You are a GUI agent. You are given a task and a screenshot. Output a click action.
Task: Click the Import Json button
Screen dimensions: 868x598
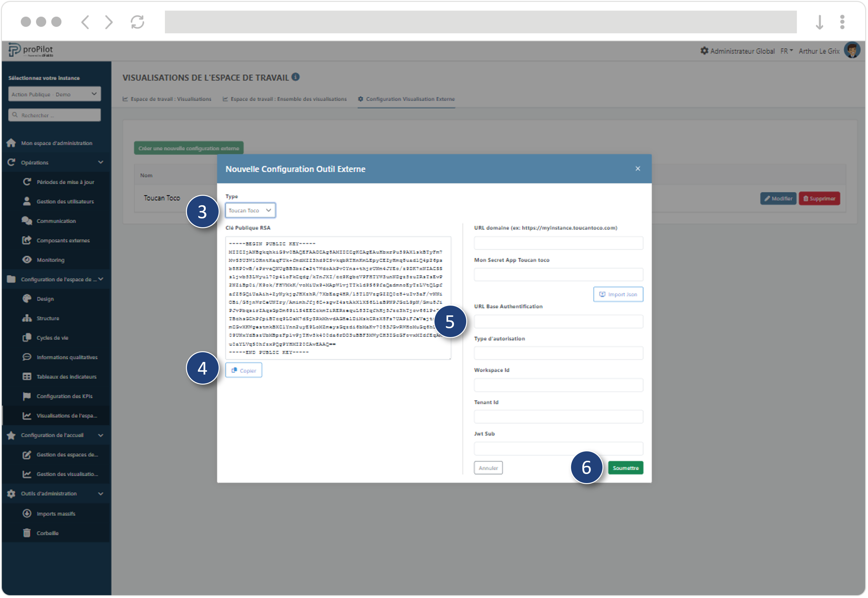tap(618, 295)
